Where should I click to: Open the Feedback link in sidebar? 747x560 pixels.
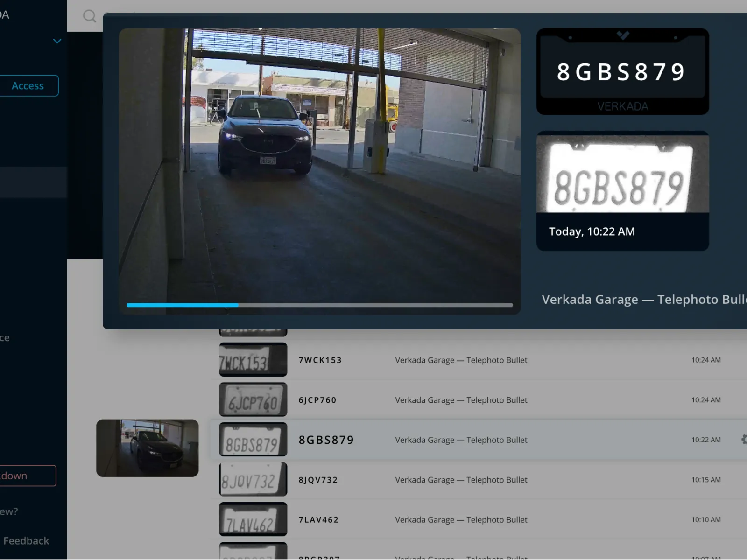click(x=26, y=541)
